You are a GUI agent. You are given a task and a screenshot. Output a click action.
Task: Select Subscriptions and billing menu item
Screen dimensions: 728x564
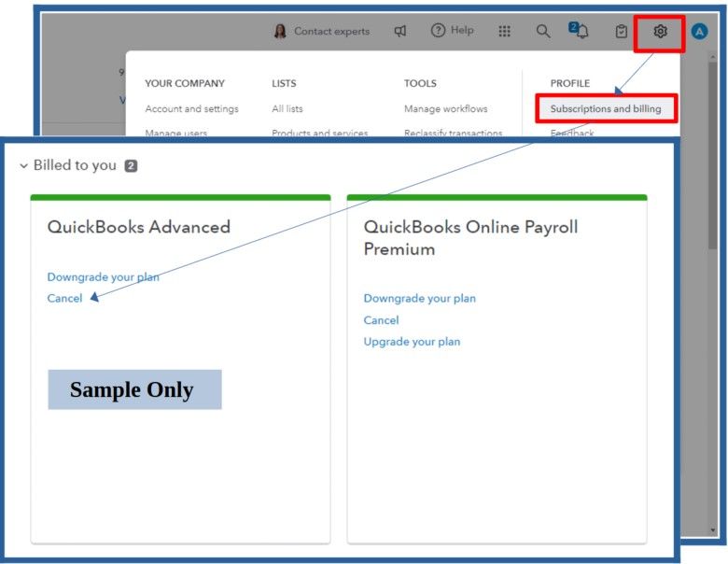[606, 108]
